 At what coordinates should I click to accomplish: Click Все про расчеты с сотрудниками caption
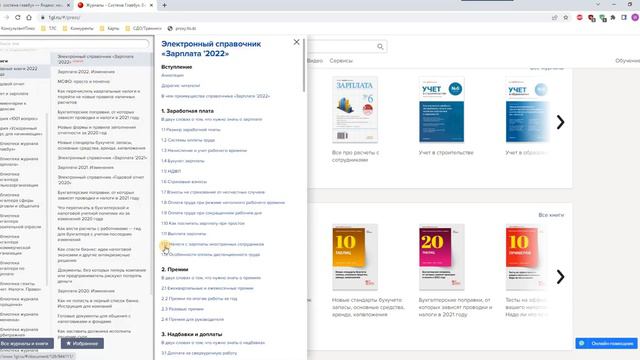(355, 156)
